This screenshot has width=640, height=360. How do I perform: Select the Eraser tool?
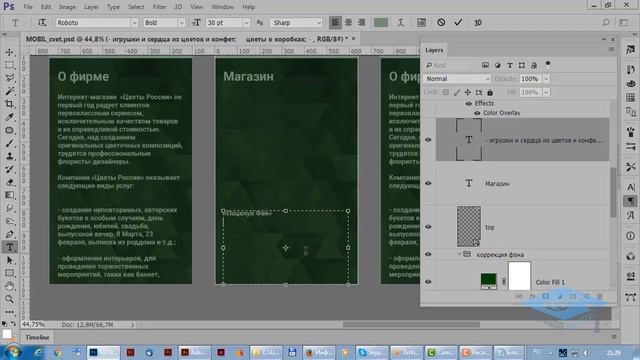9,182
